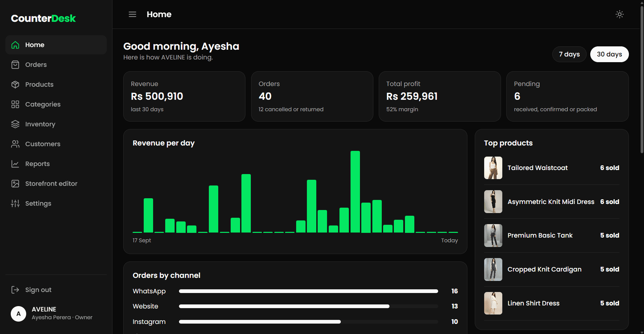This screenshot has width=644, height=334.
Task: Click the Total profit card
Action: [x=440, y=96]
